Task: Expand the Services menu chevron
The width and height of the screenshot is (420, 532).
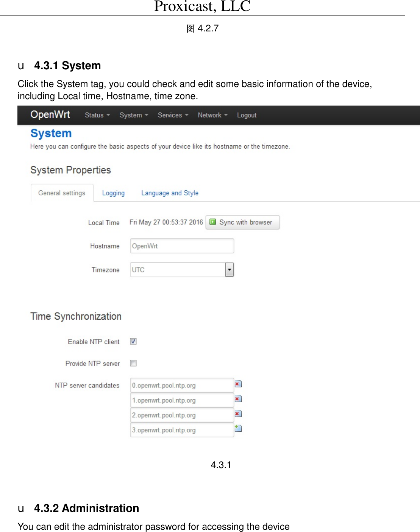Action: [x=187, y=115]
